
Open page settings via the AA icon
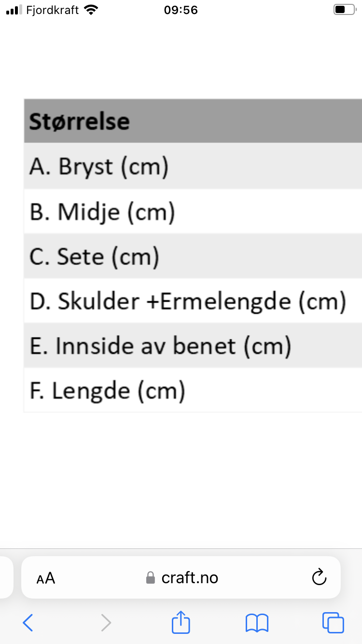pyautogui.click(x=45, y=578)
